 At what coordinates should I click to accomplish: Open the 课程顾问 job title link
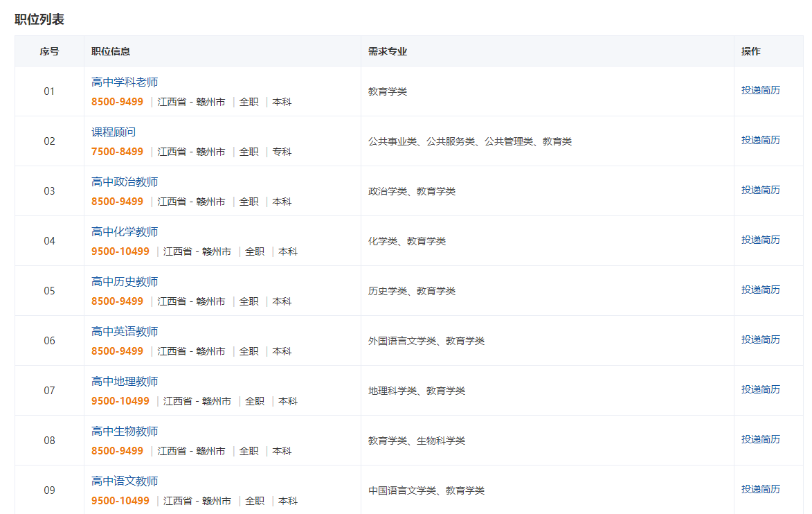click(x=114, y=132)
